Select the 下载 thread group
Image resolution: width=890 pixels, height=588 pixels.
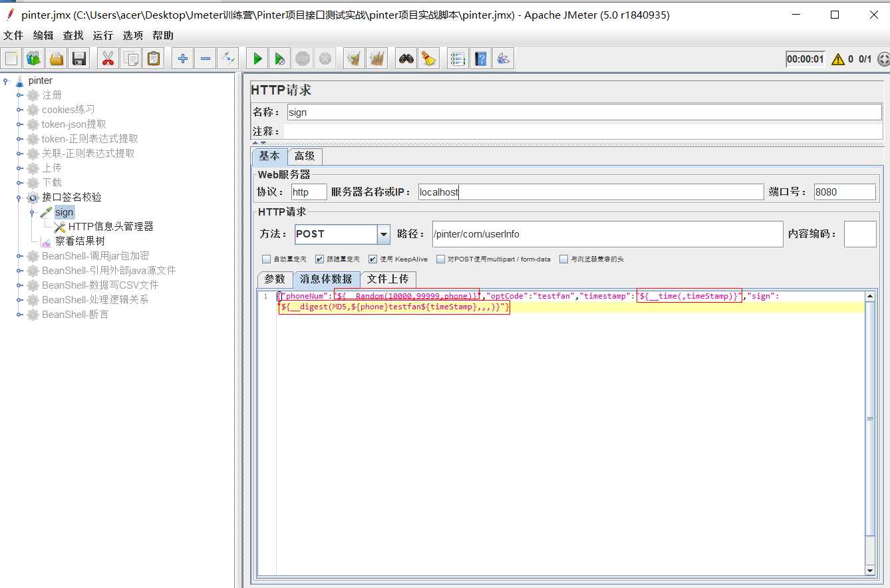point(52,183)
